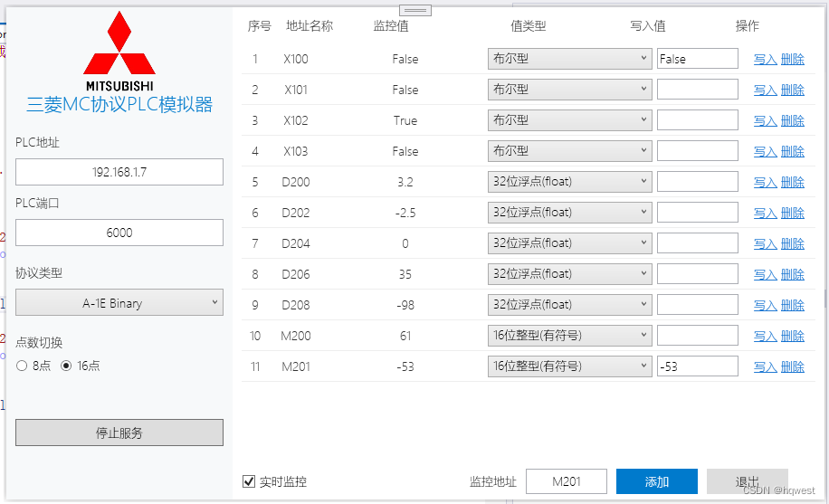The width and height of the screenshot is (829, 504).
Task: Click 写入 link for M200 row
Action: [765, 336]
